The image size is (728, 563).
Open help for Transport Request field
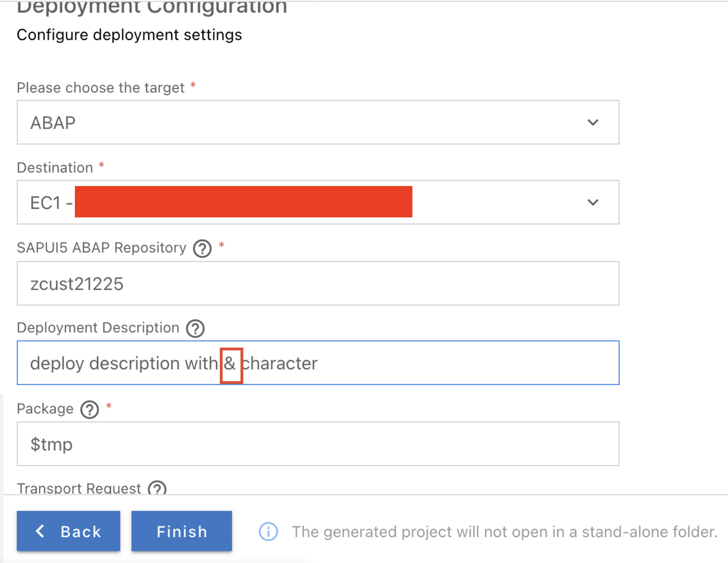[x=157, y=489]
